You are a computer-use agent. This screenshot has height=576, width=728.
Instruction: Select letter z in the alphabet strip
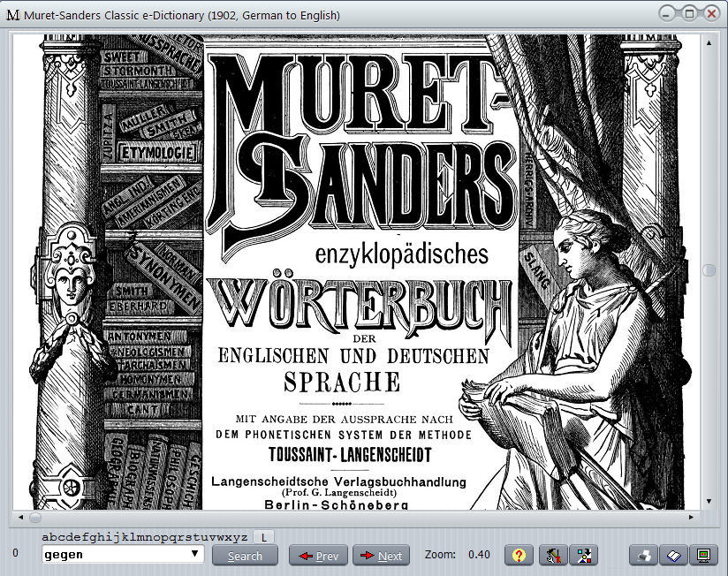(x=244, y=537)
